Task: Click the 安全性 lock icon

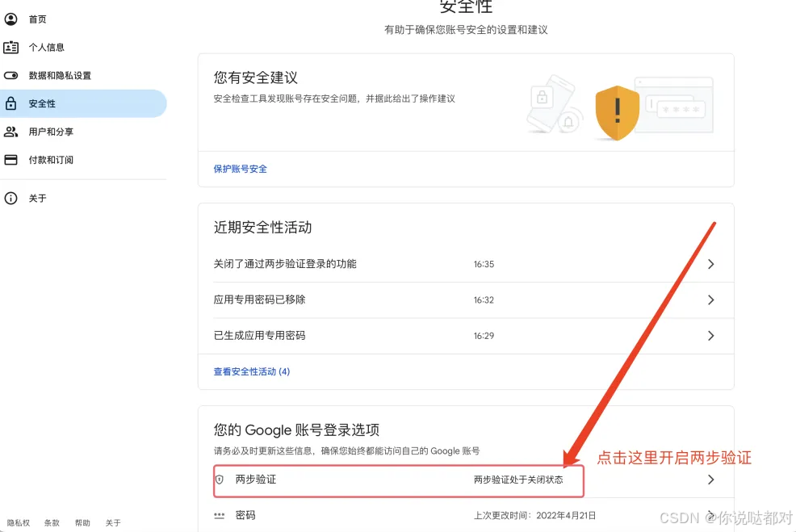Action: coord(10,103)
